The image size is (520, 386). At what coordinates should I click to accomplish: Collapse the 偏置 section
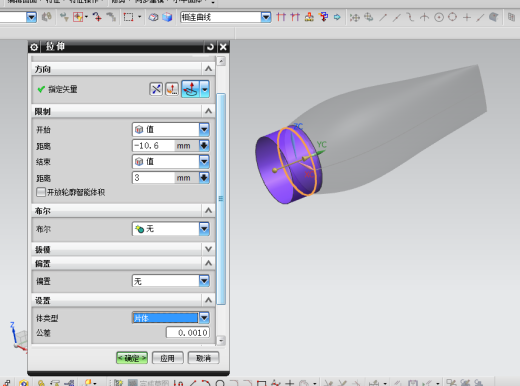point(208,263)
